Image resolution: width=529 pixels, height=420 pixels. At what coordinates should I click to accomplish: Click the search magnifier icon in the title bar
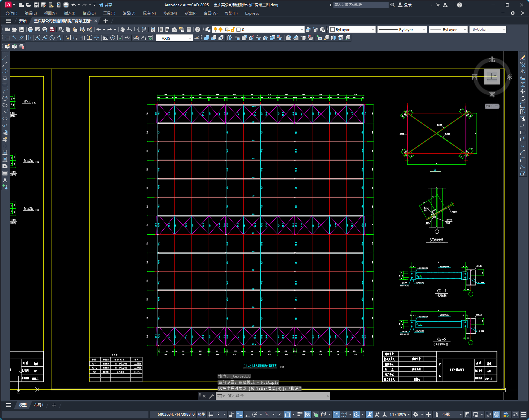(392, 5)
